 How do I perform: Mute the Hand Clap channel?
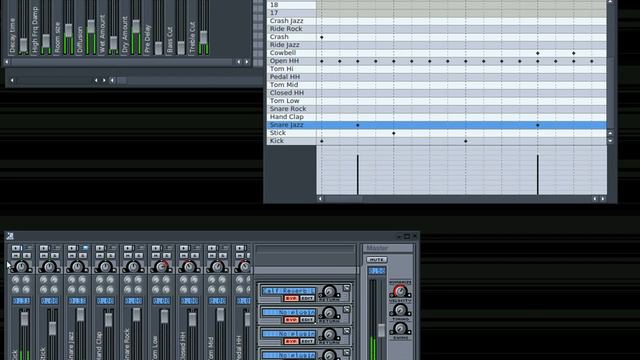click(100, 256)
